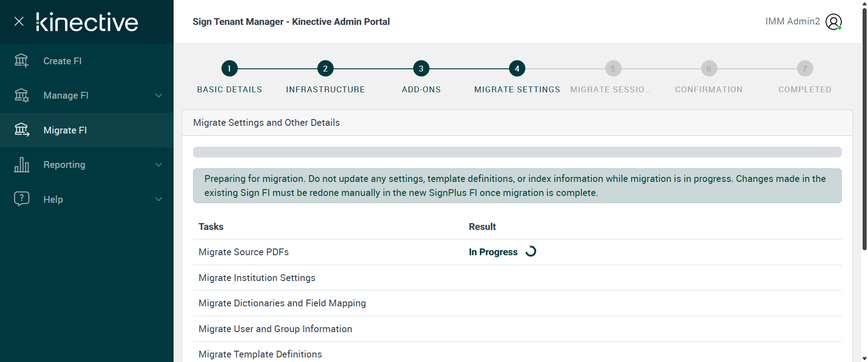This screenshot has width=868, height=362.
Task: Click the Manage FI gear-bank icon
Action: tap(21, 95)
